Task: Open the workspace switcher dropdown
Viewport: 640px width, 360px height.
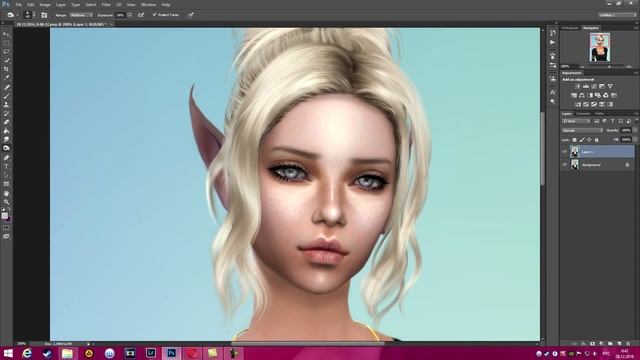Action: point(617,15)
